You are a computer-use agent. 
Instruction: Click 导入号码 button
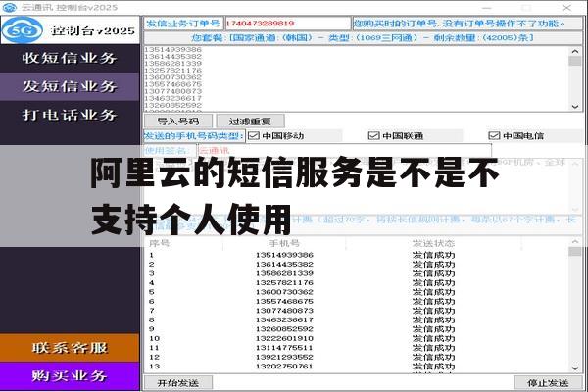(x=178, y=122)
